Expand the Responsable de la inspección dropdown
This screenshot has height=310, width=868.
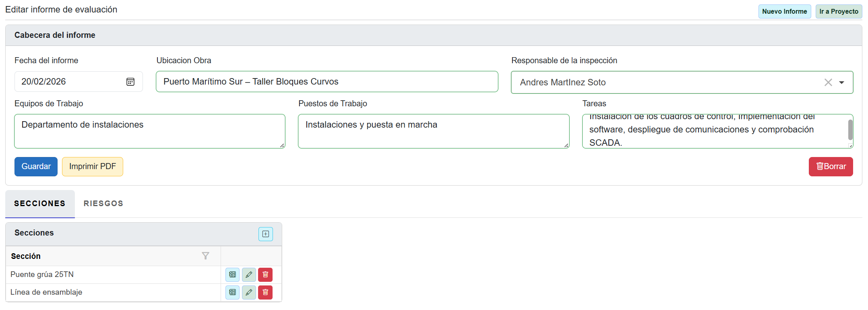pos(841,83)
